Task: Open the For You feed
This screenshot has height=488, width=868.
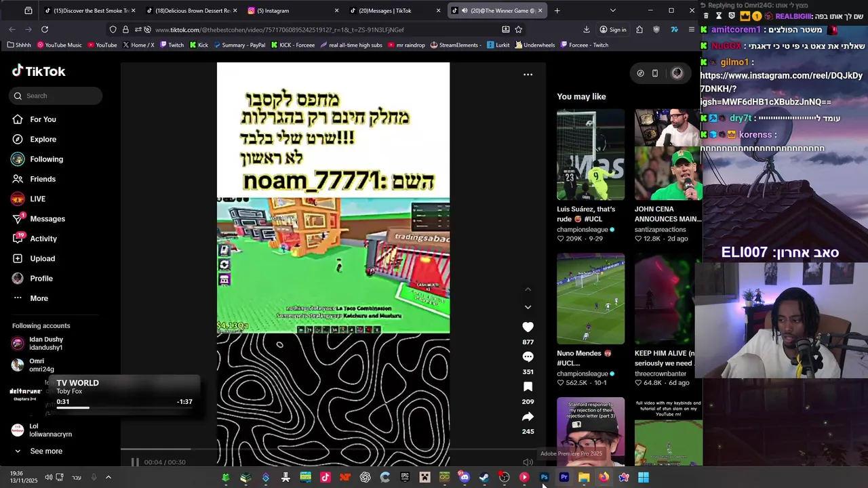Action: click(x=43, y=119)
